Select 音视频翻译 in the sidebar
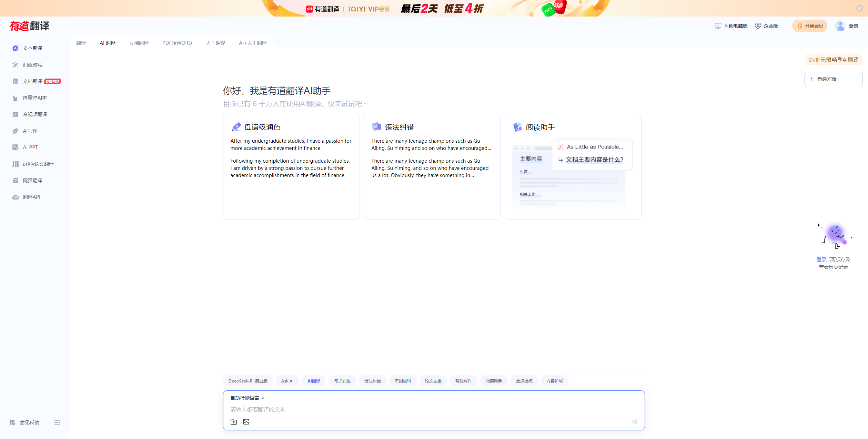The width and height of the screenshot is (868, 439). (34, 114)
